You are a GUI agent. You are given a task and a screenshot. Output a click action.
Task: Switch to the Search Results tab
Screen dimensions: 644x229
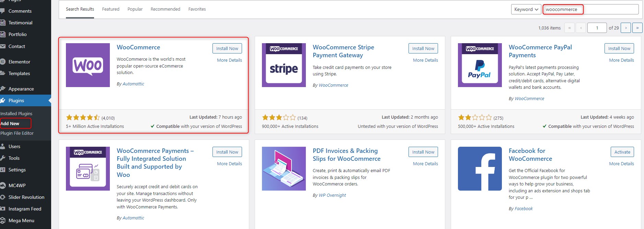[x=80, y=9]
